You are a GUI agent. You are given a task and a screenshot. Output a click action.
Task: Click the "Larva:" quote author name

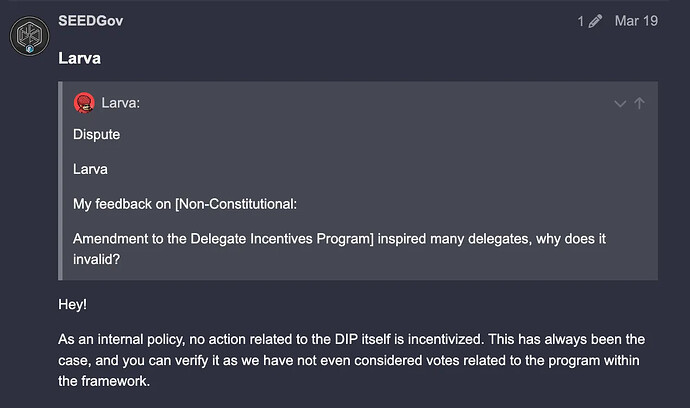[x=124, y=103]
